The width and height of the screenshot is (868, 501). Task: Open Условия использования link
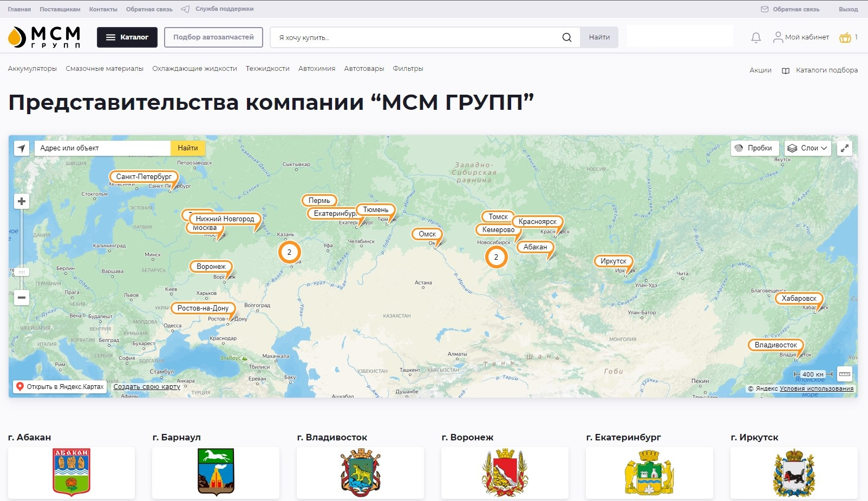point(817,388)
